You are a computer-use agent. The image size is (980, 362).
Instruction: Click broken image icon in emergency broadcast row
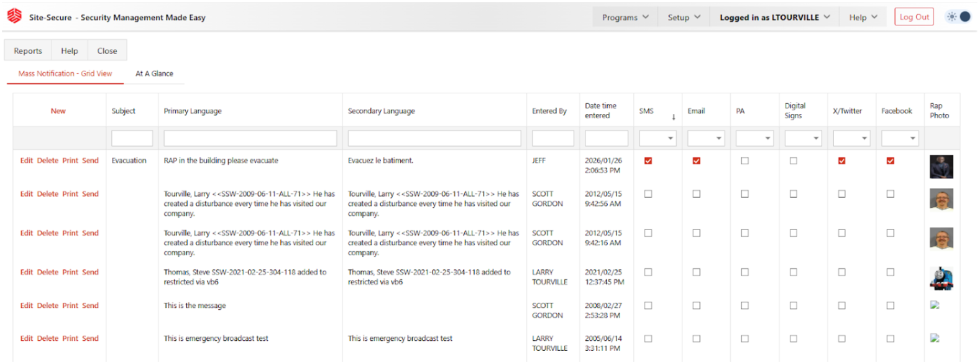935,338
